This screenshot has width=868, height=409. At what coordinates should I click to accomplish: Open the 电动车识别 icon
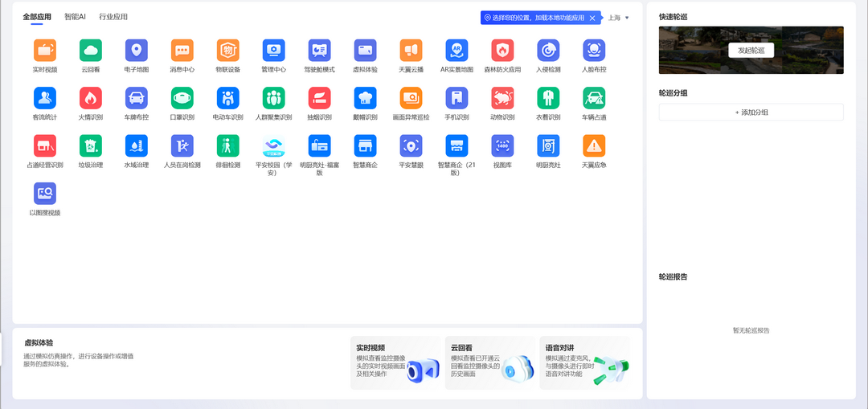[228, 98]
